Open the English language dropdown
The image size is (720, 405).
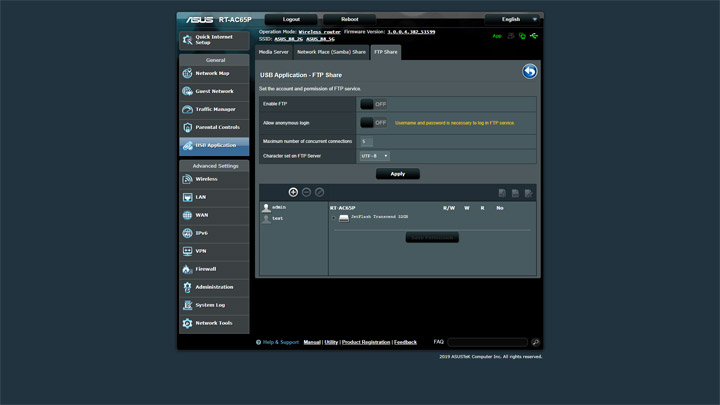[x=513, y=19]
